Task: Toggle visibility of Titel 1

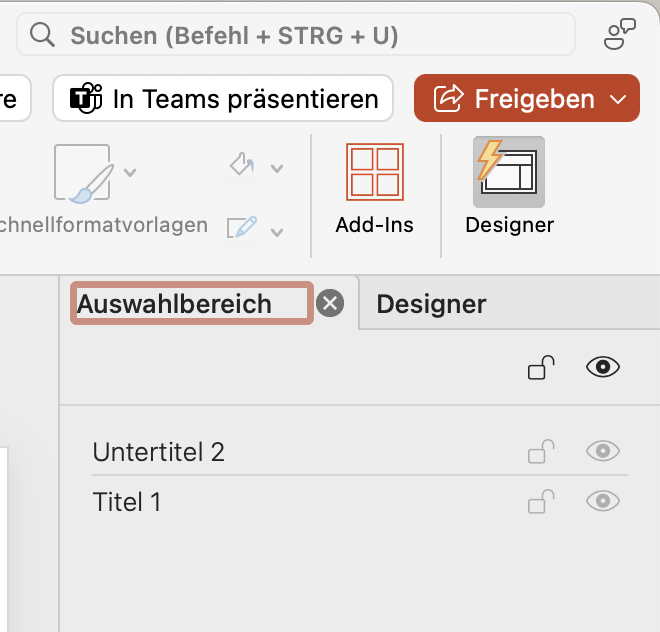Action: tap(603, 501)
